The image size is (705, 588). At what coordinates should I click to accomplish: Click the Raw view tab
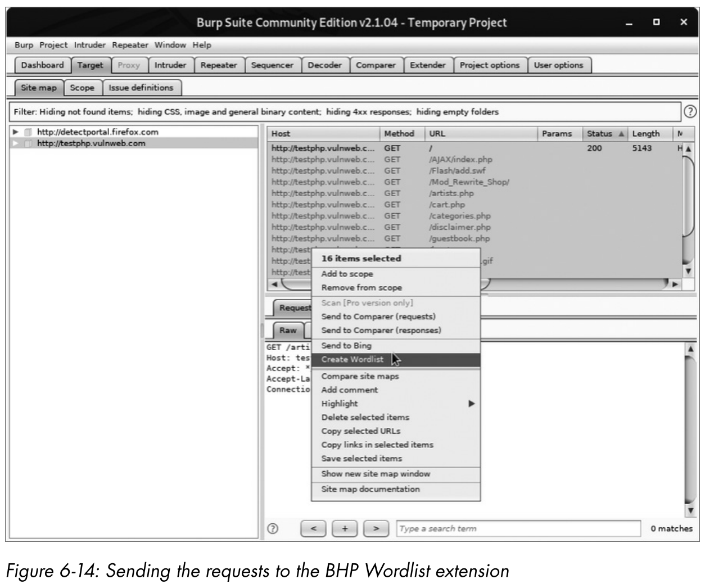point(288,331)
